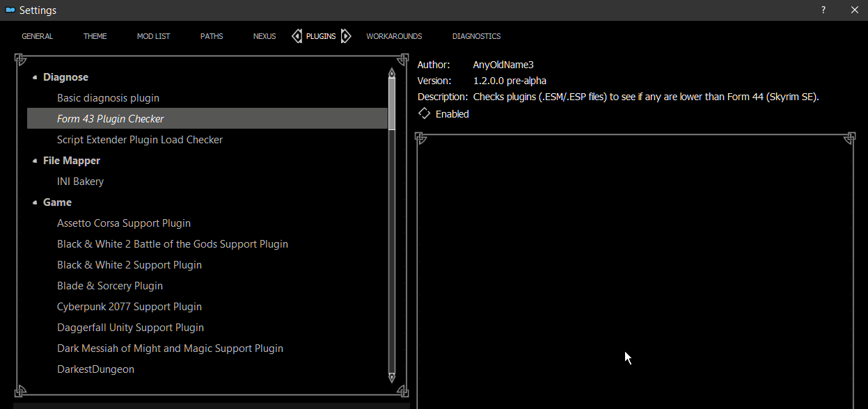Select the Plugins tab
This screenshot has height=409, width=868.
[x=321, y=36]
